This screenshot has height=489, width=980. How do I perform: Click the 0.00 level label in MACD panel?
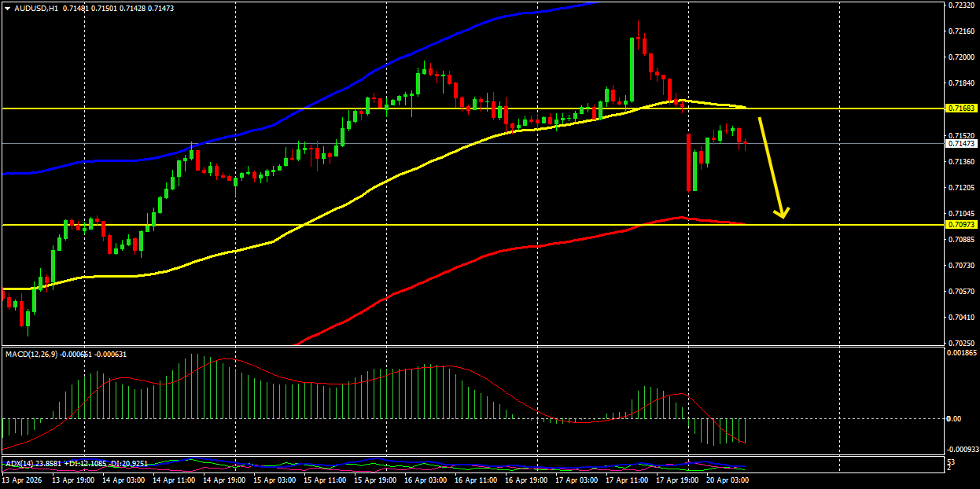tap(952, 418)
